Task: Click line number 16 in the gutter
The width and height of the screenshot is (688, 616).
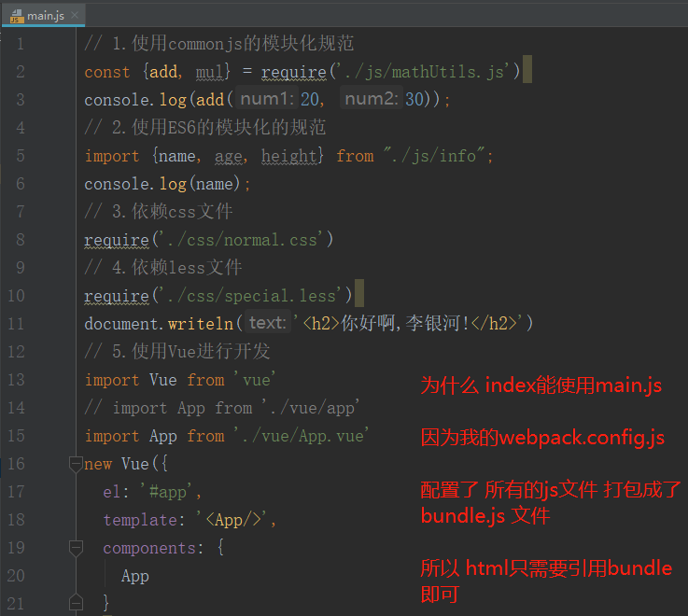Action: point(16,464)
